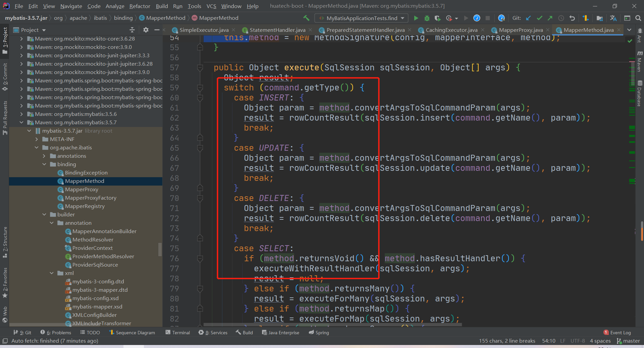Start debugging with the bug icon
Image resolution: width=644 pixels, height=348 pixels.
[x=427, y=18]
